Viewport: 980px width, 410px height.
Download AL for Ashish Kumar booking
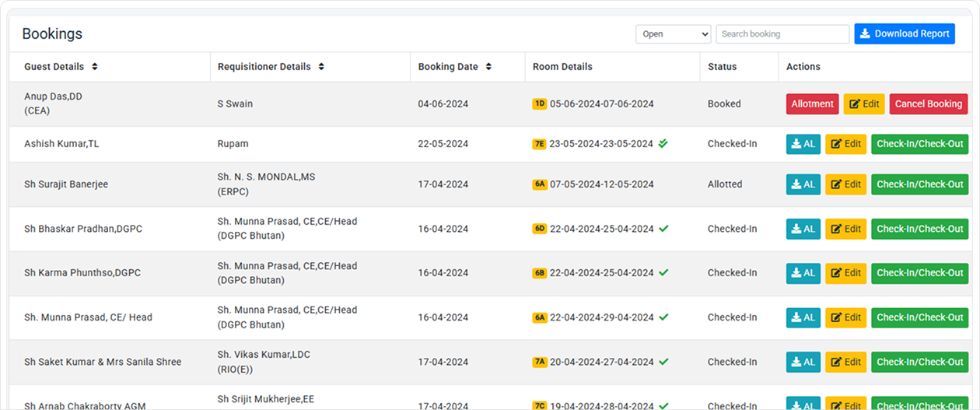click(803, 144)
